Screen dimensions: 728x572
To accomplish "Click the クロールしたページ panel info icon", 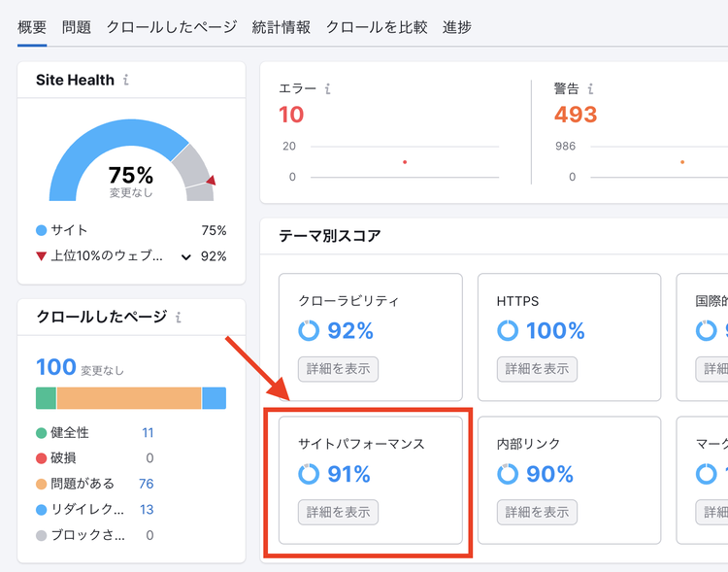I will 179,317.
